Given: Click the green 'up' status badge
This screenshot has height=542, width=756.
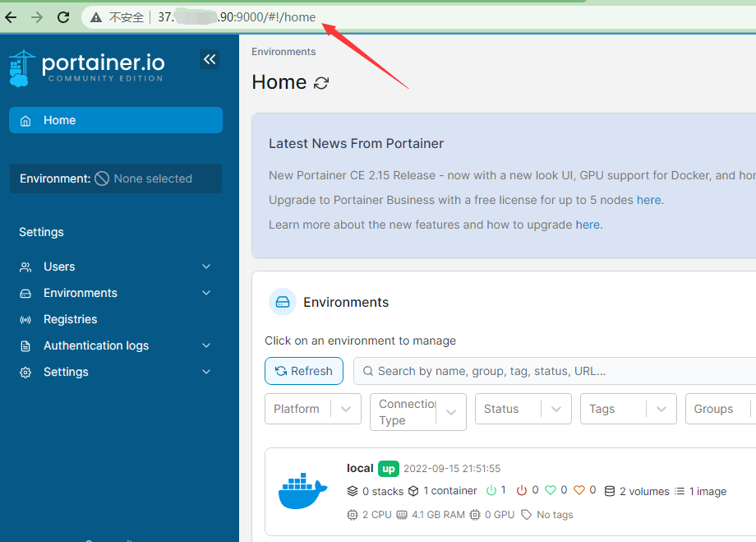Looking at the screenshot, I should (389, 469).
